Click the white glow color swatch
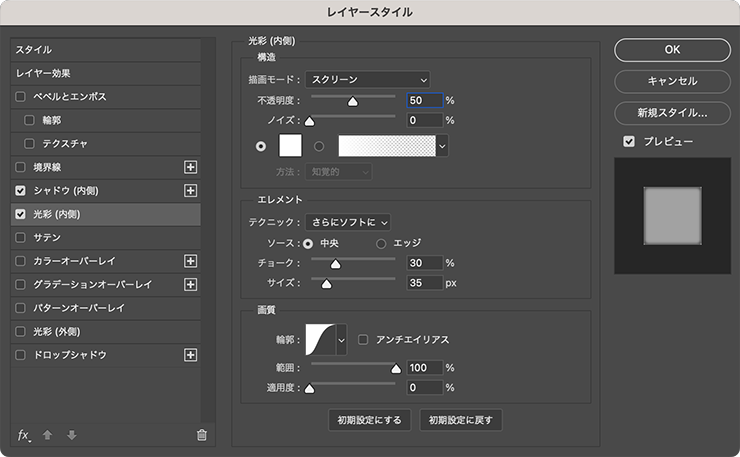The image size is (740, 457). (290, 146)
